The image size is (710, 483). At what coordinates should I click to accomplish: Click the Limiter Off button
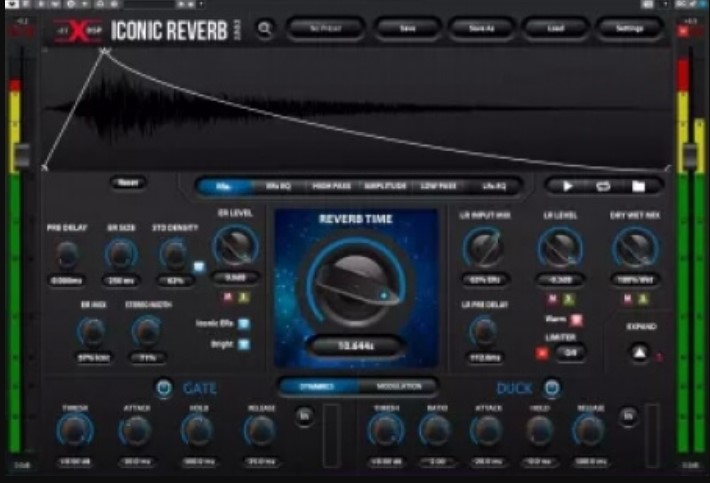(x=570, y=353)
